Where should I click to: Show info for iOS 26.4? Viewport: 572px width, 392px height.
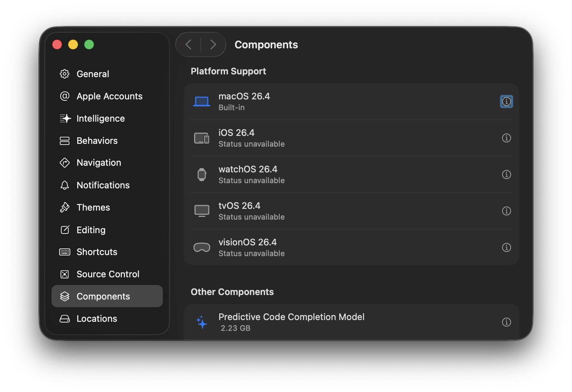[507, 138]
